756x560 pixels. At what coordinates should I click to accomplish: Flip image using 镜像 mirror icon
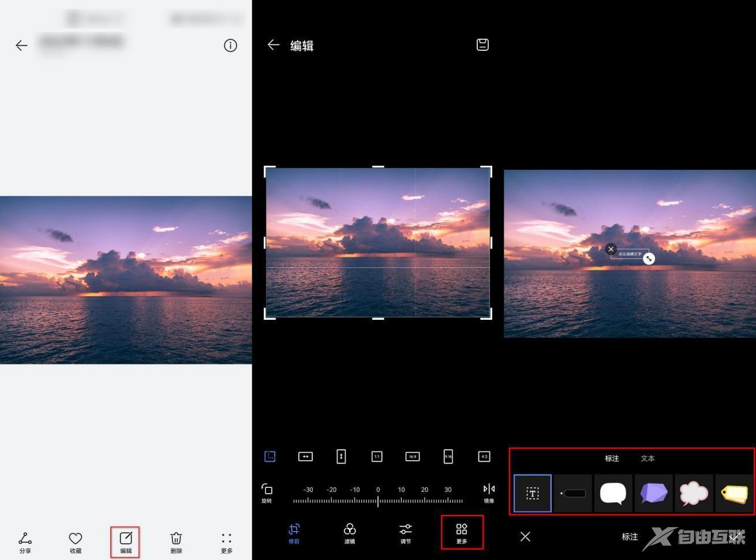pos(489,492)
